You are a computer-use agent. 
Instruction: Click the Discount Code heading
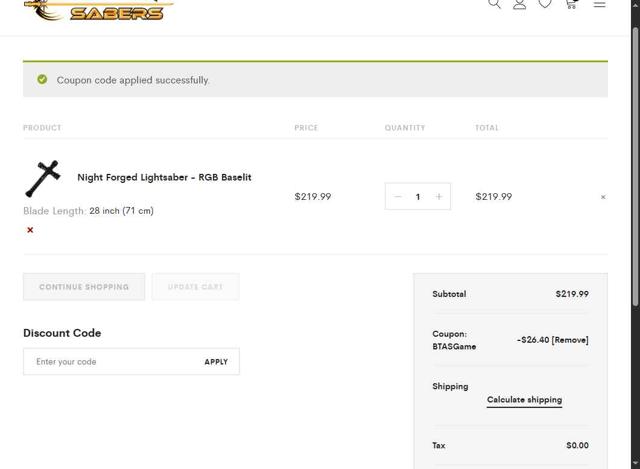tap(62, 333)
